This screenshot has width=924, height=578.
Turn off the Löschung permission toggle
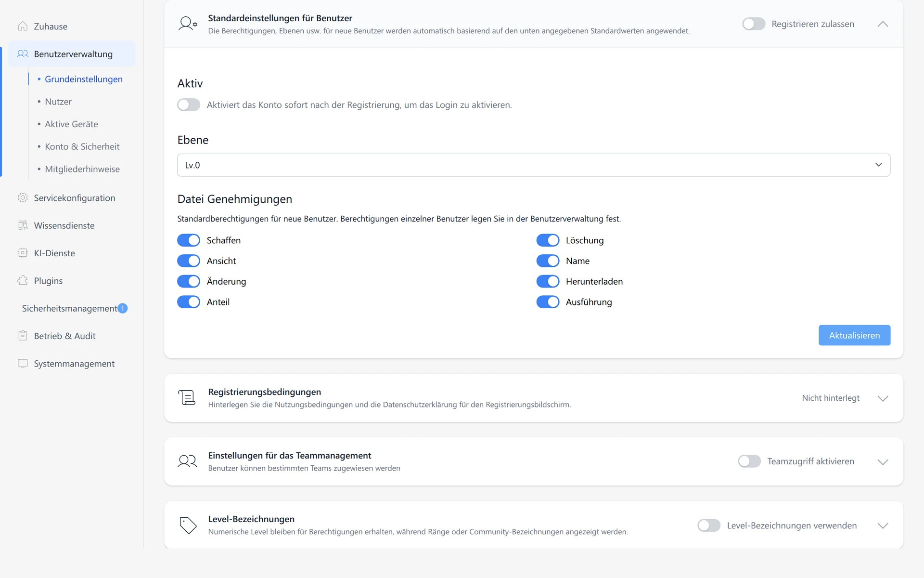548,240
